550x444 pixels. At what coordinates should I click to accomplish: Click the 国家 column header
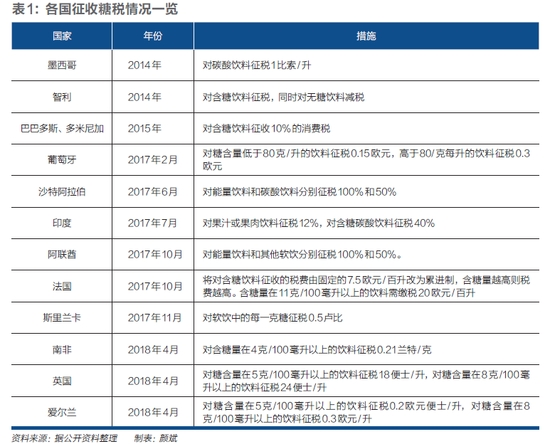62,36
